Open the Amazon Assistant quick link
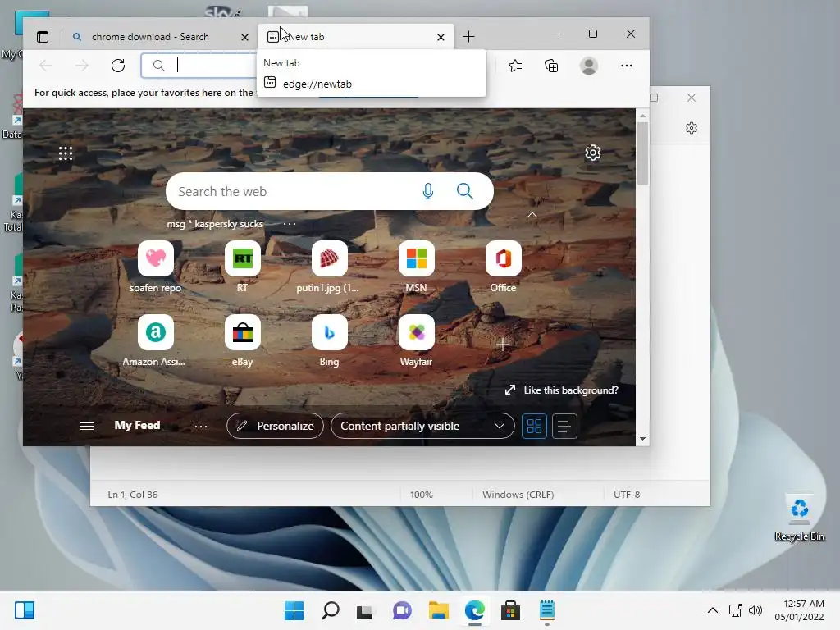840x630 pixels. coord(155,340)
